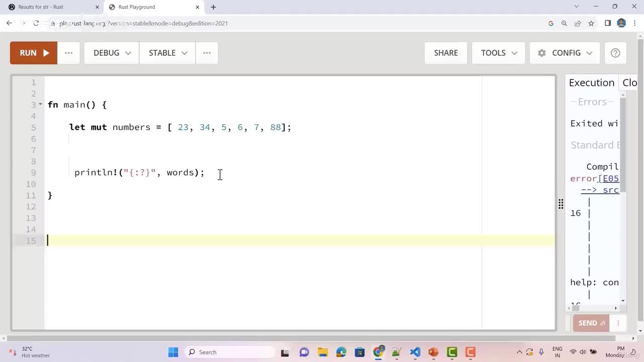Go back to the previous page
Image resolution: width=644 pixels, height=362 pixels.
coord(9,23)
